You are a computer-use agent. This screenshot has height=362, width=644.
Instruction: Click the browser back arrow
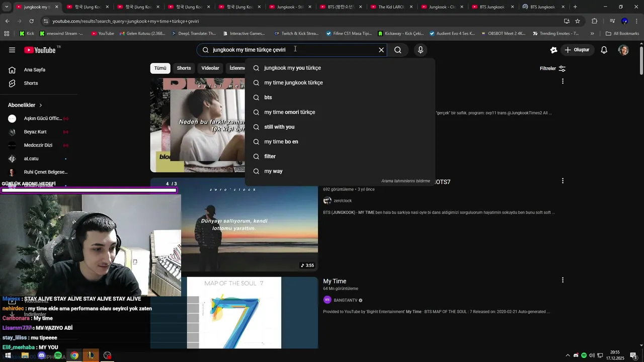coord(7,21)
